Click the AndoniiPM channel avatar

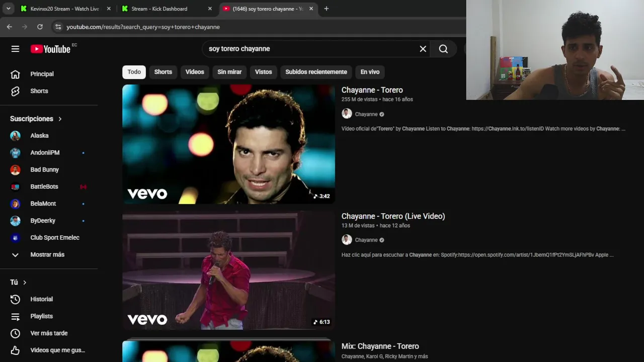15,153
